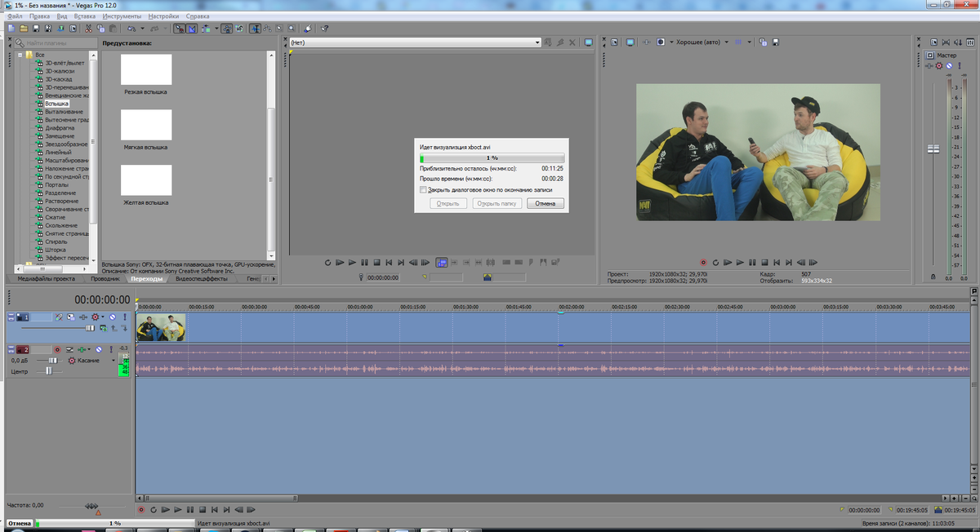Select the Порталы transition in the tree
This screenshot has width=980, height=532.
[x=57, y=184]
